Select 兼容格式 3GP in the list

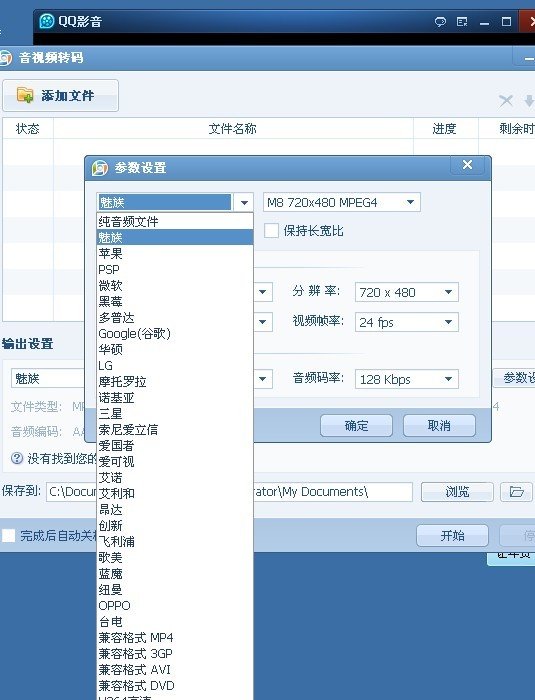tap(175, 654)
